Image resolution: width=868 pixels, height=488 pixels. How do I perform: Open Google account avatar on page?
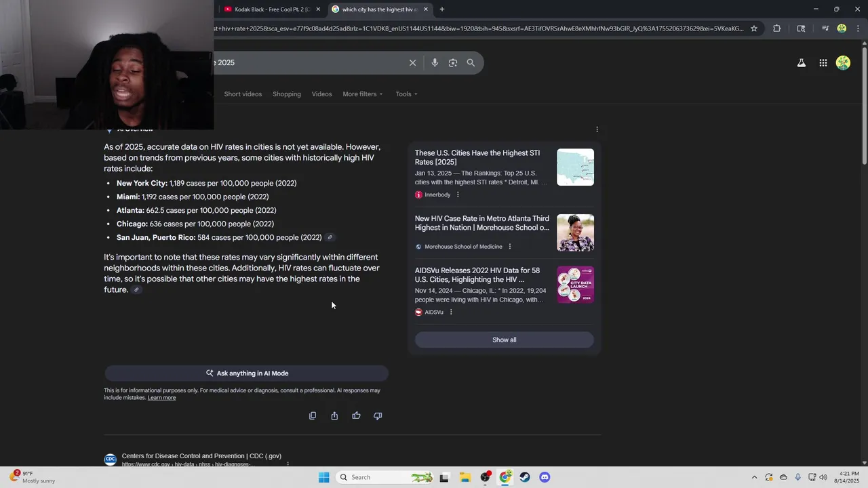(843, 63)
